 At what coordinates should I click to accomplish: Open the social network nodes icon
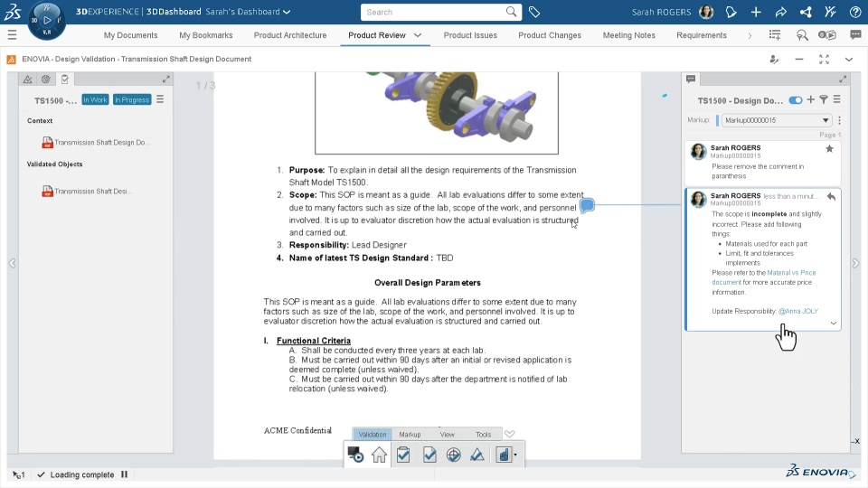(806, 12)
